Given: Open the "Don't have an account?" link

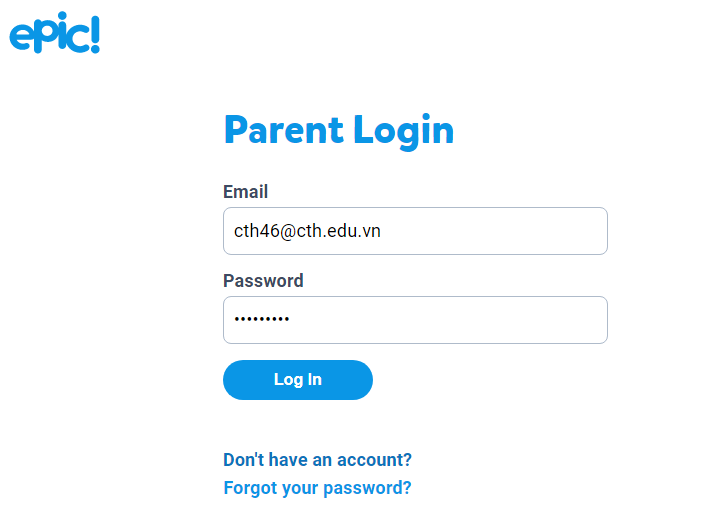Looking at the screenshot, I should [317, 460].
